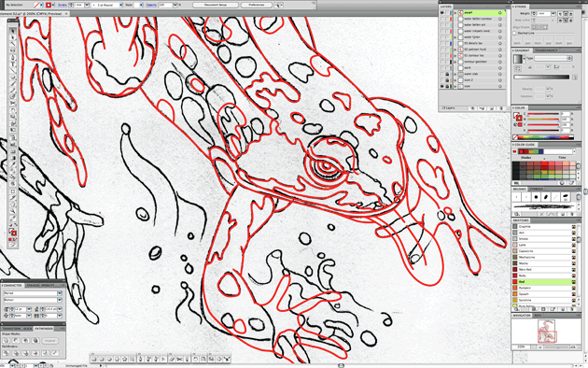Click the trash icon in Layers panel
Screen dimensions: 588x368
501,108
